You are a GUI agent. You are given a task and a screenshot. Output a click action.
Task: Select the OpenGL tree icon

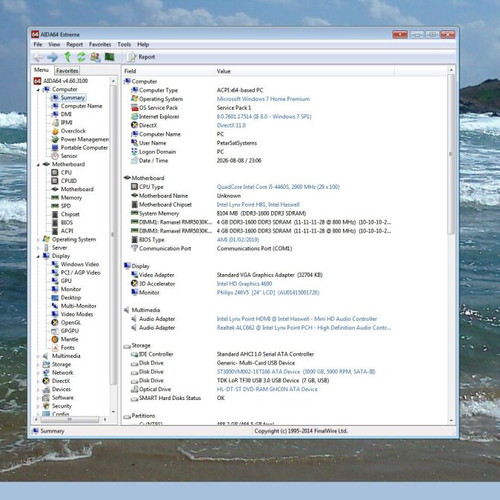(55, 322)
